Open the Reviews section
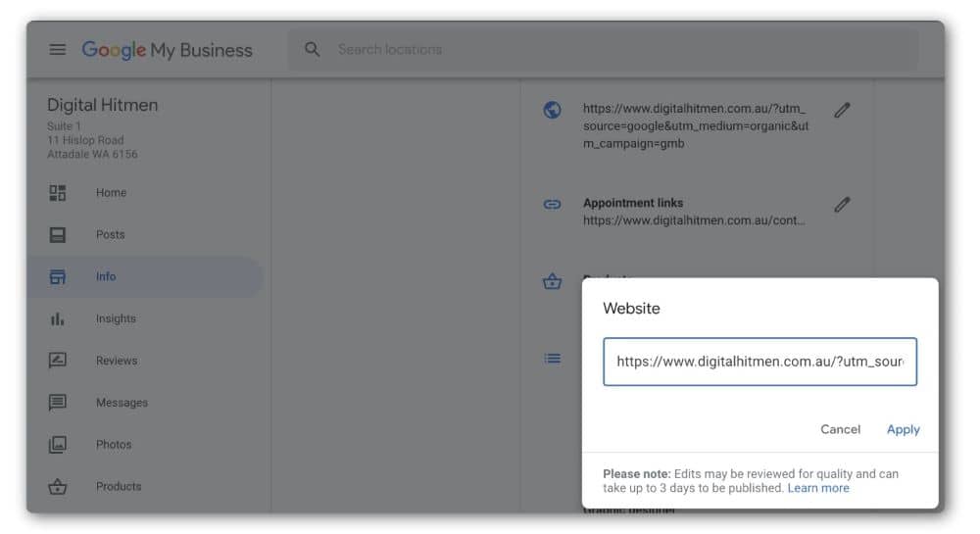980x534 pixels. [117, 361]
